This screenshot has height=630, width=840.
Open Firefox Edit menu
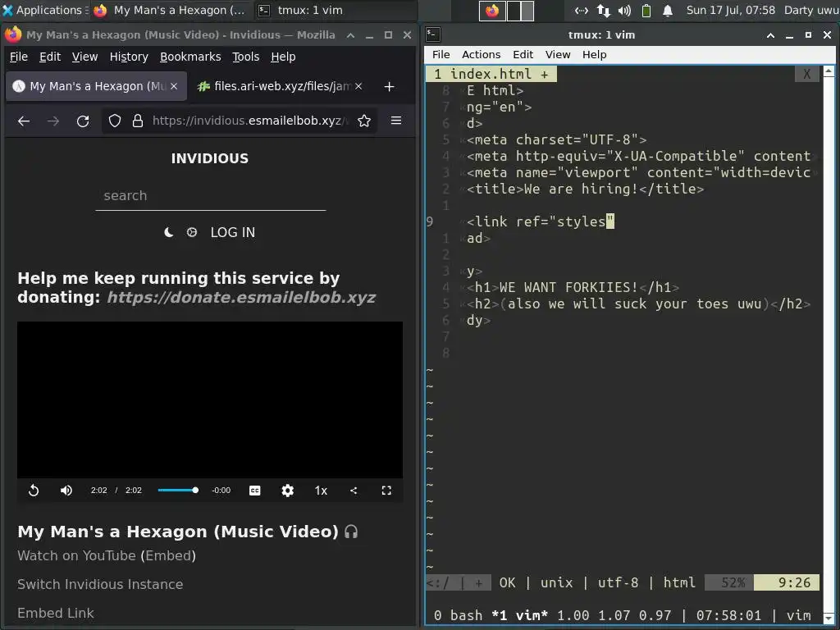[x=50, y=57]
